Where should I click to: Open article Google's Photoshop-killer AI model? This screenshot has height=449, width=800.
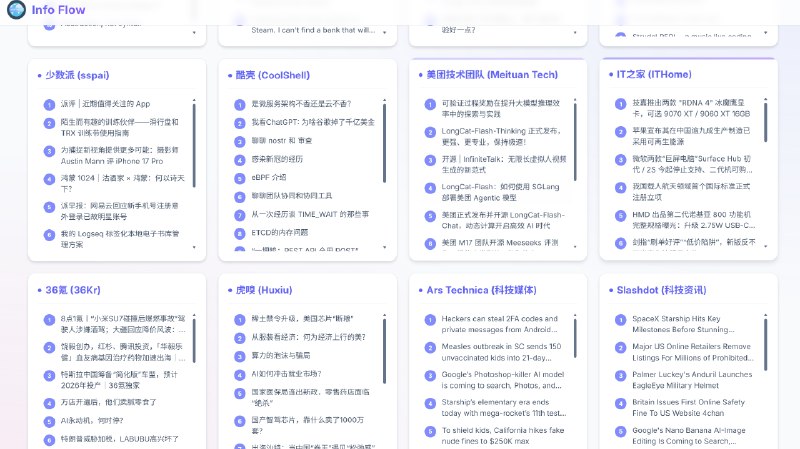(x=503, y=380)
